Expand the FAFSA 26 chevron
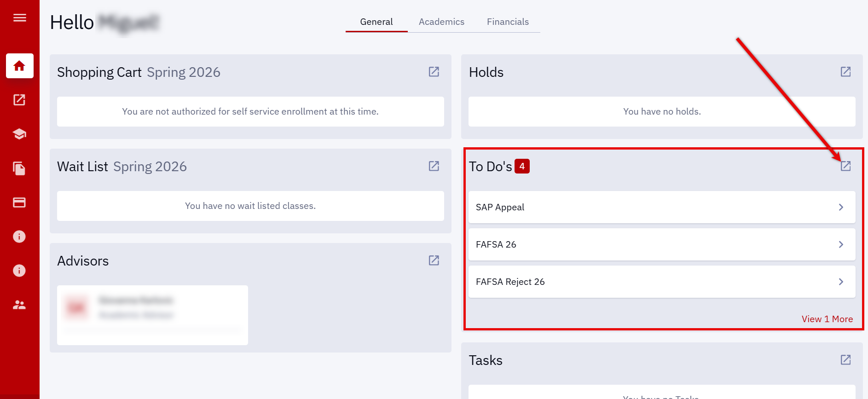This screenshot has height=399, width=868. coord(840,244)
